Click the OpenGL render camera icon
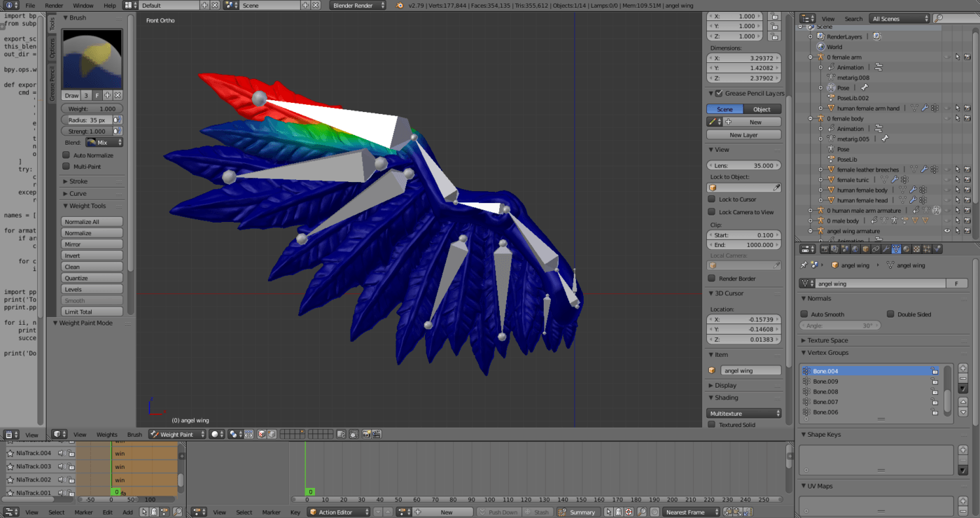 366,434
